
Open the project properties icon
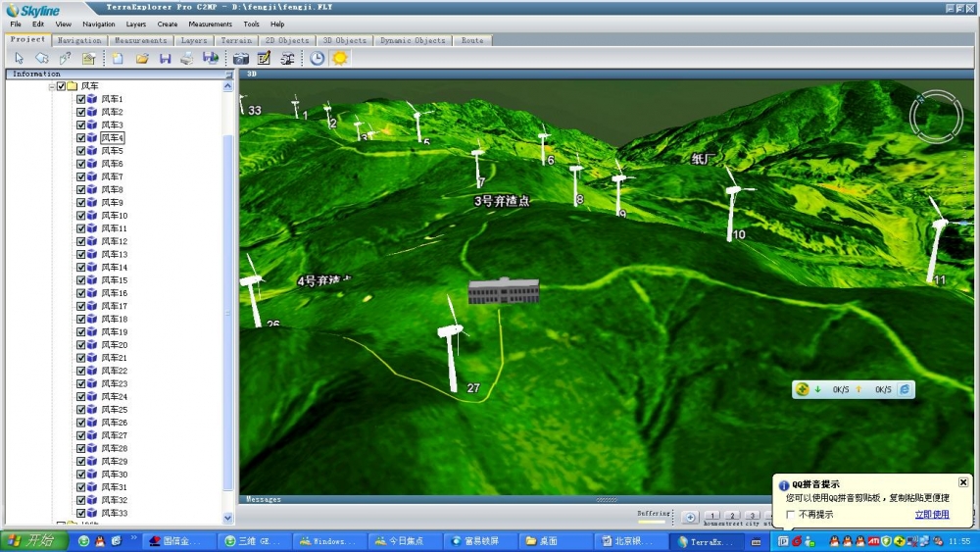[x=89, y=58]
